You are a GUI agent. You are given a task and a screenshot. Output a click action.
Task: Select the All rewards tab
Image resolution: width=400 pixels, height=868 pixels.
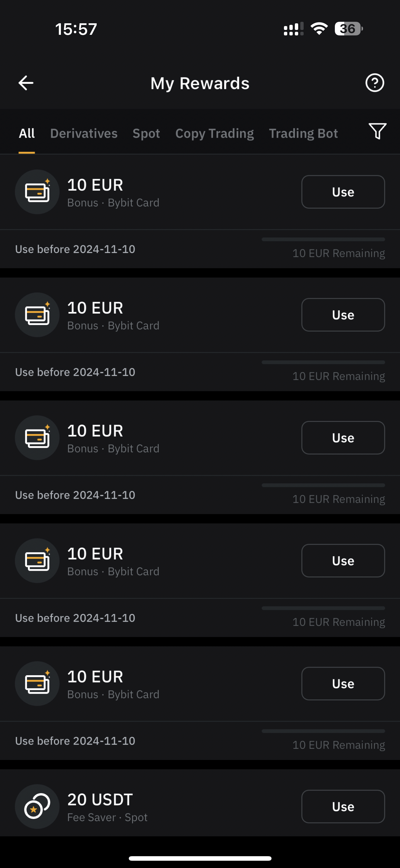tap(27, 133)
